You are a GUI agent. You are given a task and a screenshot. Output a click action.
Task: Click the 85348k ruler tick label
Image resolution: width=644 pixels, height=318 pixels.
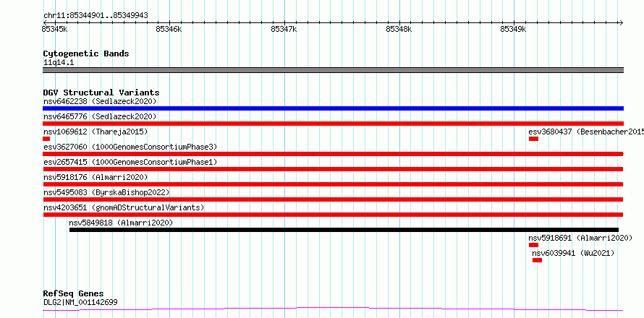pyautogui.click(x=399, y=29)
